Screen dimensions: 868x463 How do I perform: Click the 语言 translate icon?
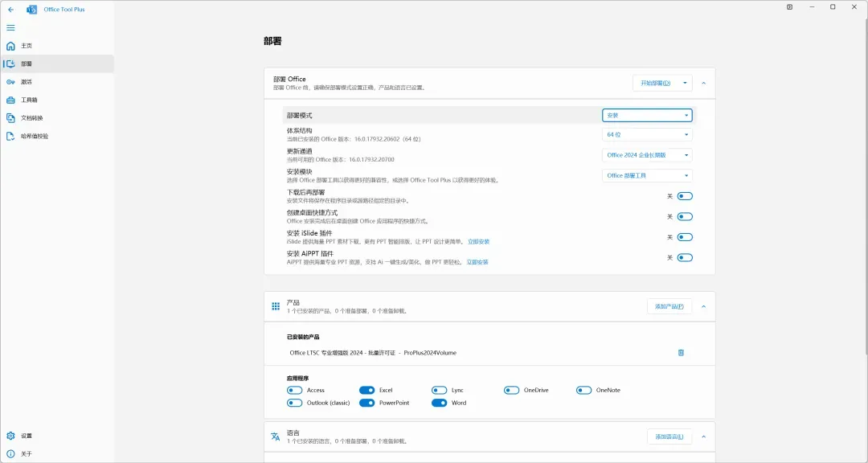click(276, 436)
